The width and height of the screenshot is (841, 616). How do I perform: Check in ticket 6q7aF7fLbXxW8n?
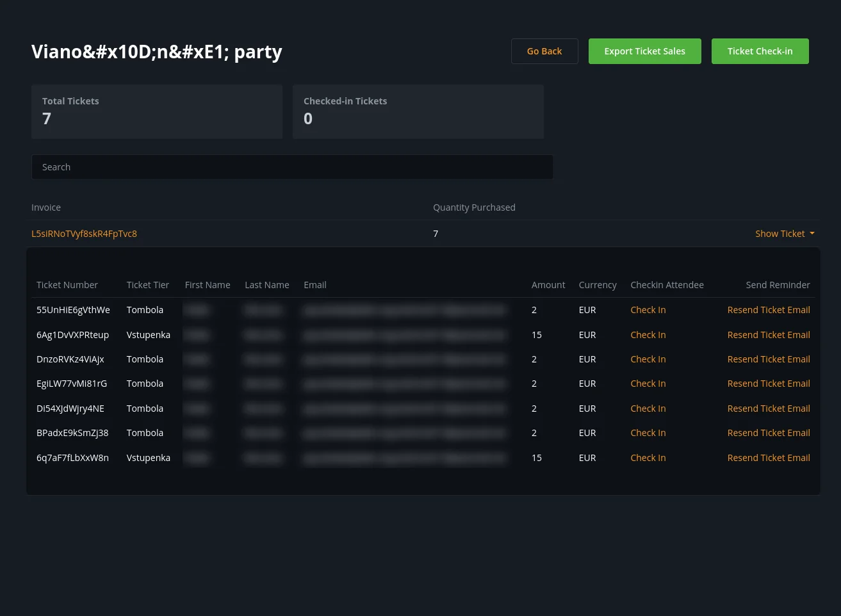[x=648, y=458]
